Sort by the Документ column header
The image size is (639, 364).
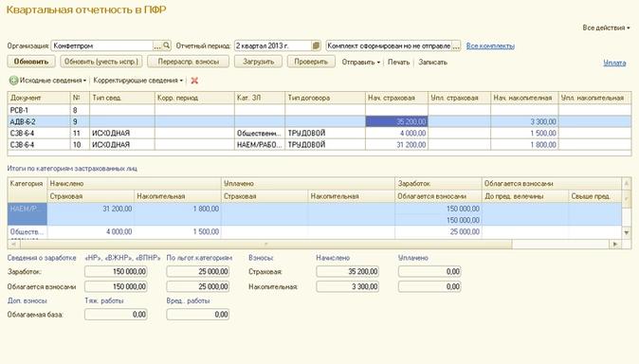tap(39, 98)
